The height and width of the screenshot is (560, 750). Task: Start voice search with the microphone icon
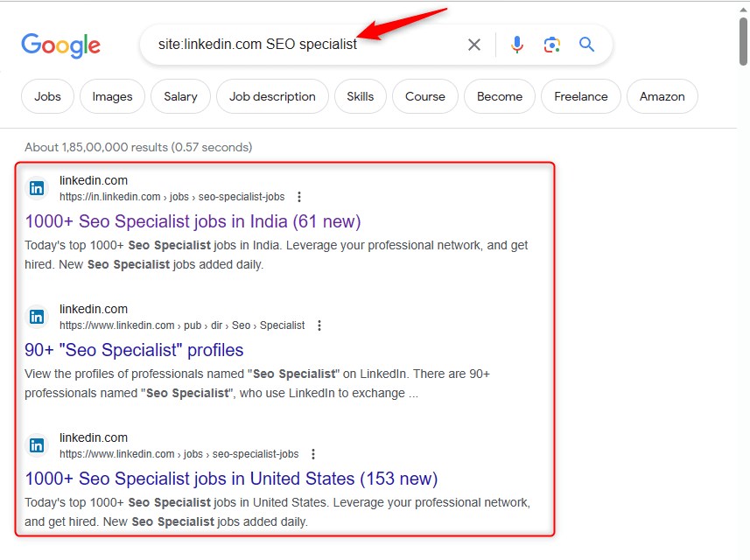click(x=516, y=45)
